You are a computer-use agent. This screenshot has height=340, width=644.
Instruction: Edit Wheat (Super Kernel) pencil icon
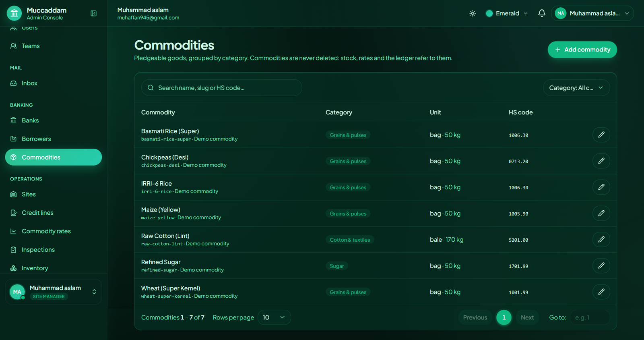[601, 292]
